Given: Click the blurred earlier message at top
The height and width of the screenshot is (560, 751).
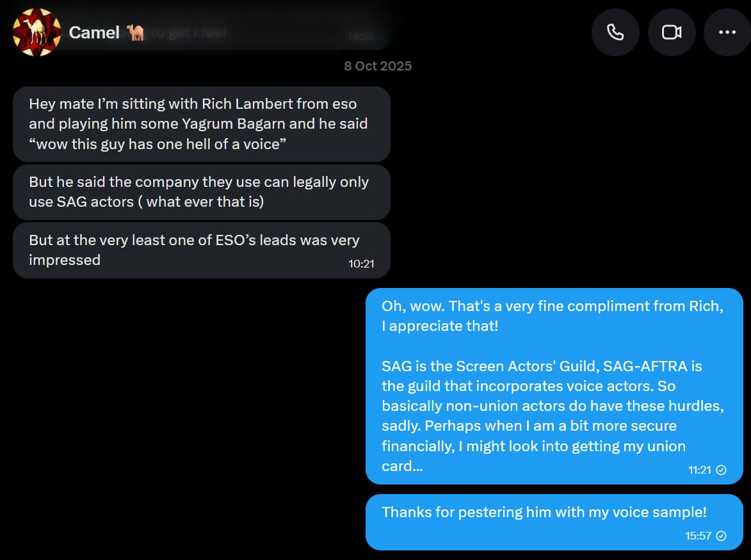Looking at the screenshot, I should tap(192, 33).
